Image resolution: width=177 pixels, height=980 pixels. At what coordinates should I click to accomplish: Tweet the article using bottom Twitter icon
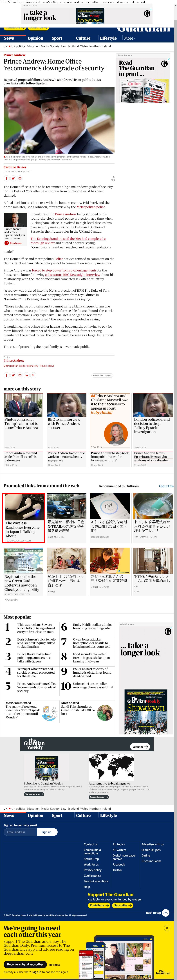13,375
